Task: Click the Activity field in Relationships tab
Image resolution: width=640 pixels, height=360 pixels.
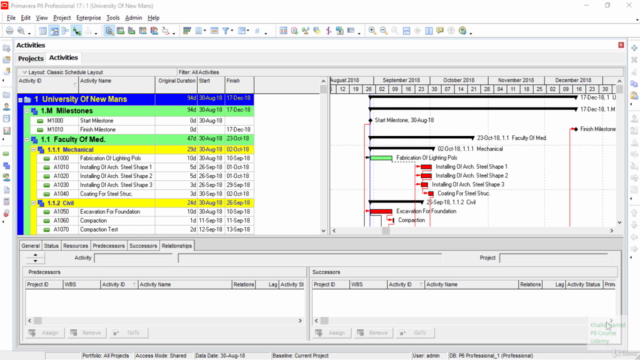Action: click(x=134, y=258)
